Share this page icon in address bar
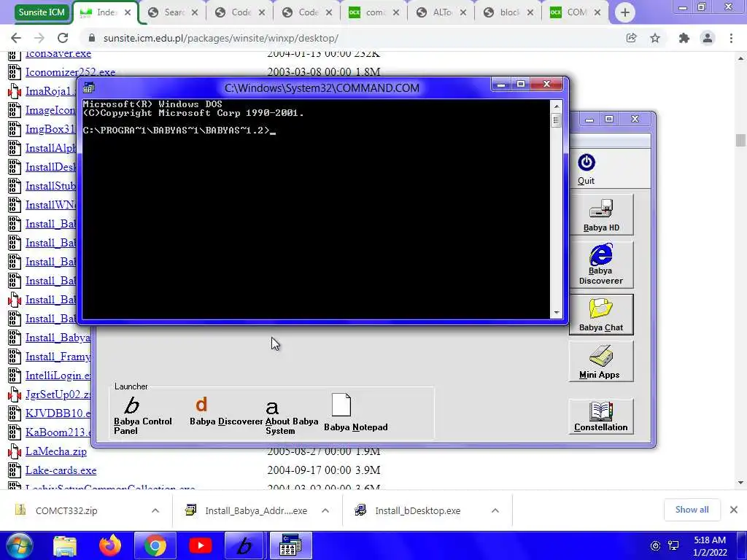 [x=631, y=38]
